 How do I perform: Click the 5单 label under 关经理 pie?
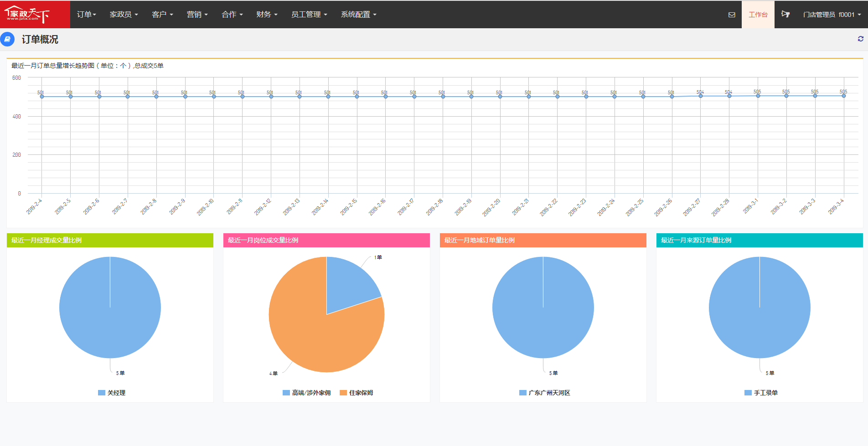tap(120, 373)
